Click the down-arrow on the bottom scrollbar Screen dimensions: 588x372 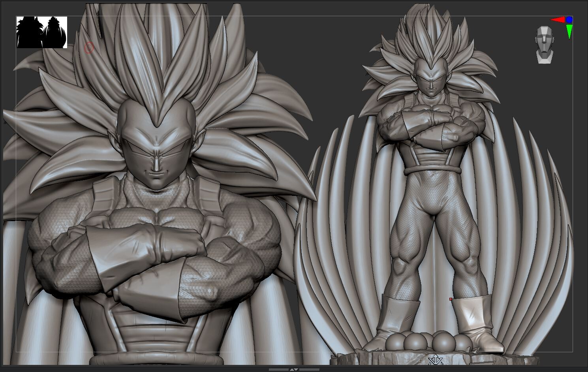coord(296,369)
